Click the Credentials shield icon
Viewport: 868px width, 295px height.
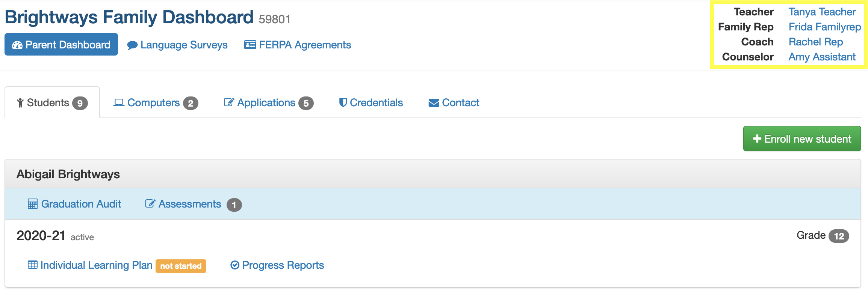tap(343, 102)
